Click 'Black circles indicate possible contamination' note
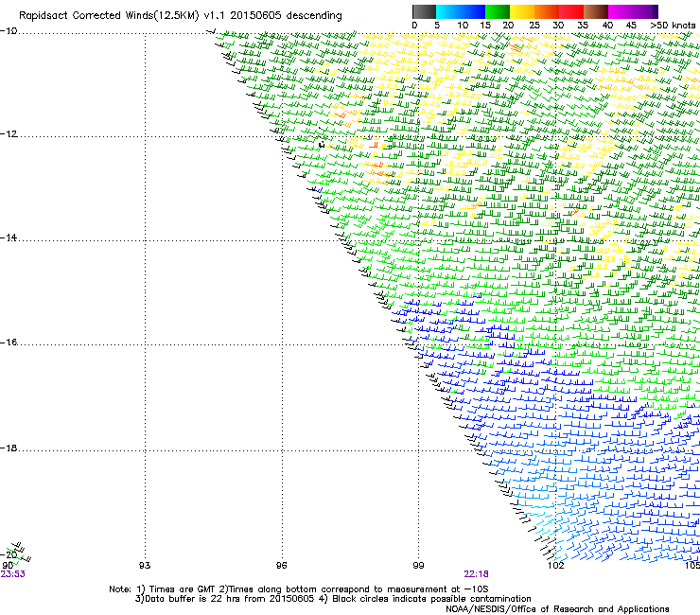 (431, 599)
